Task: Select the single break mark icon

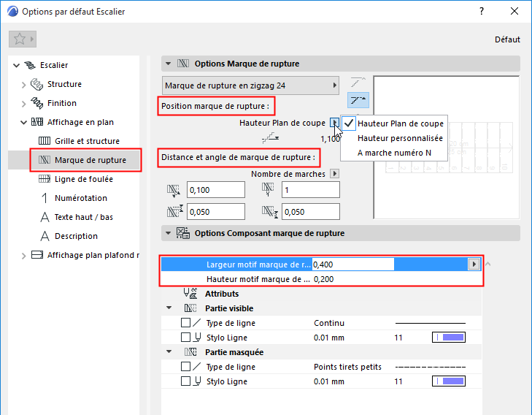Action: 358,83
